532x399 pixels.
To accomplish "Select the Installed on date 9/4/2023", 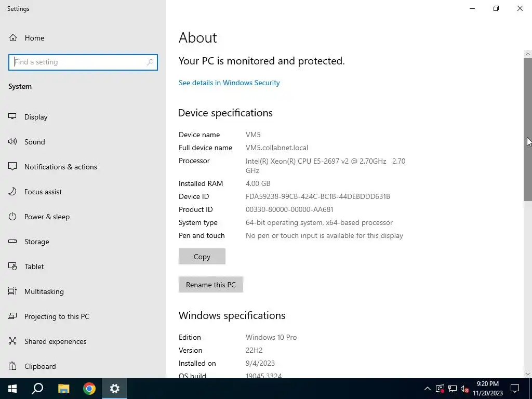I will 260,363.
